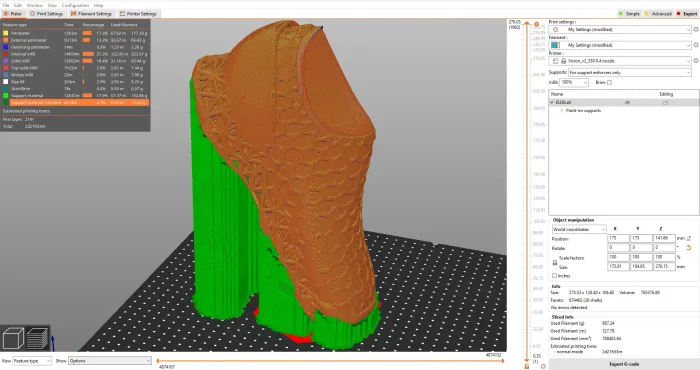The image size is (700, 370).
Task: Open the Configuration menu
Action: (75, 5)
